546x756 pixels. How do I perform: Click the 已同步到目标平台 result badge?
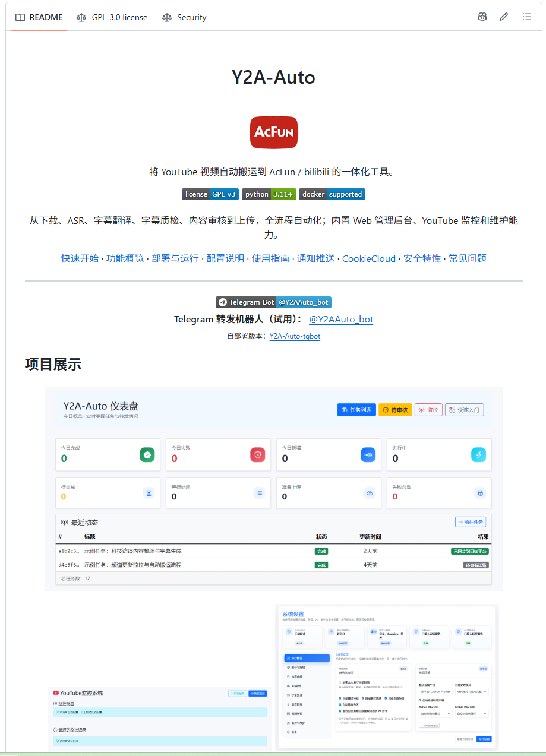[470, 551]
